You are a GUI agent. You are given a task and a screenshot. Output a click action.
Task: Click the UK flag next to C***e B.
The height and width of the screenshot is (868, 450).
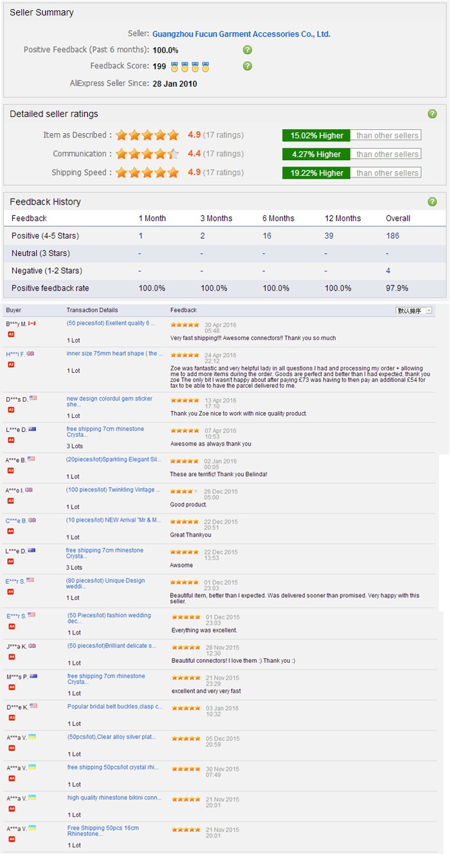coord(32,520)
